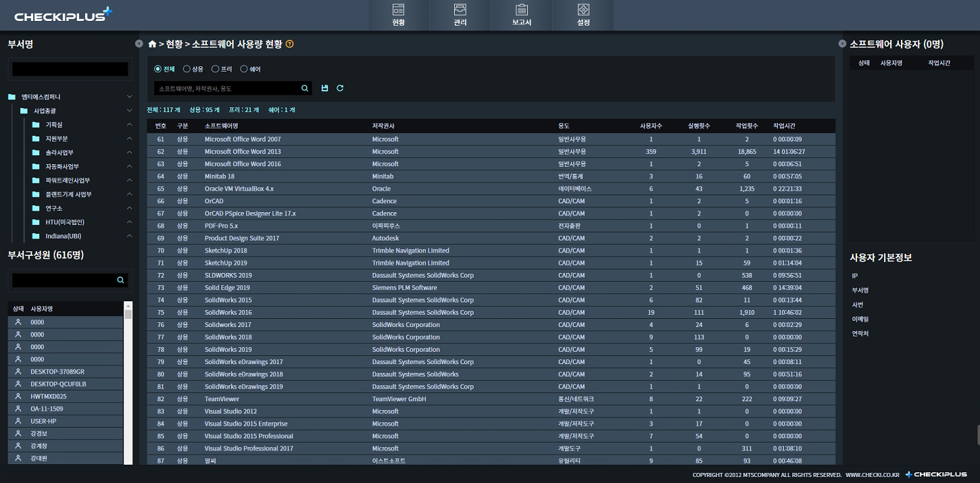The height and width of the screenshot is (483, 980).
Task: Click the member list scrollbar up arrow
Action: click(x=128, y=305)
